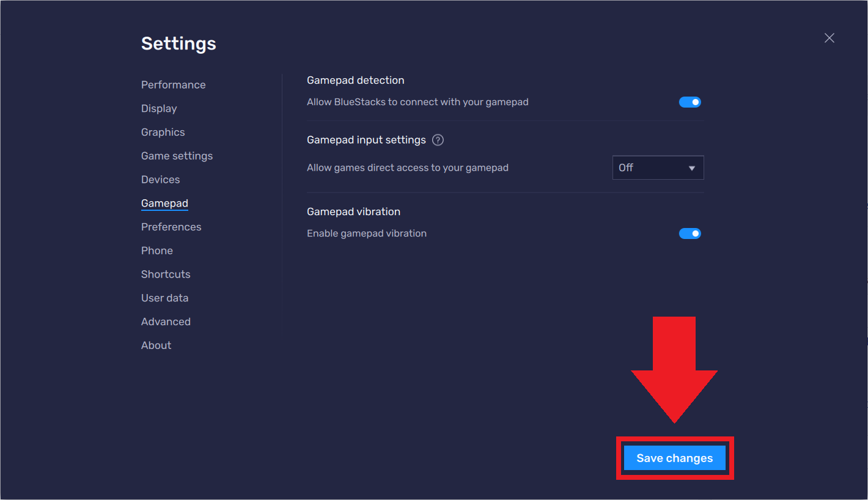
Task: Open the Preferences tab
Action: coord(171,227)
